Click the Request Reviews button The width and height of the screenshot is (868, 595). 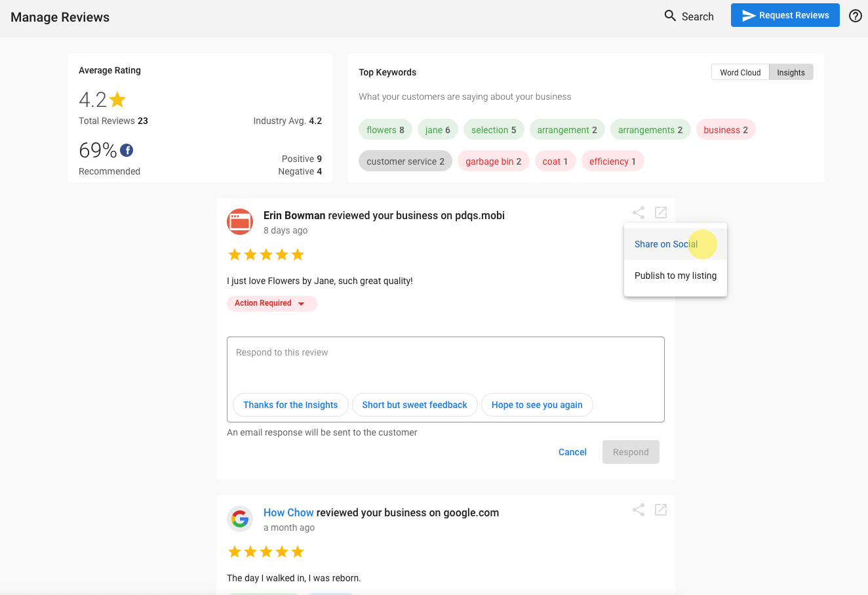click(785, 15)
